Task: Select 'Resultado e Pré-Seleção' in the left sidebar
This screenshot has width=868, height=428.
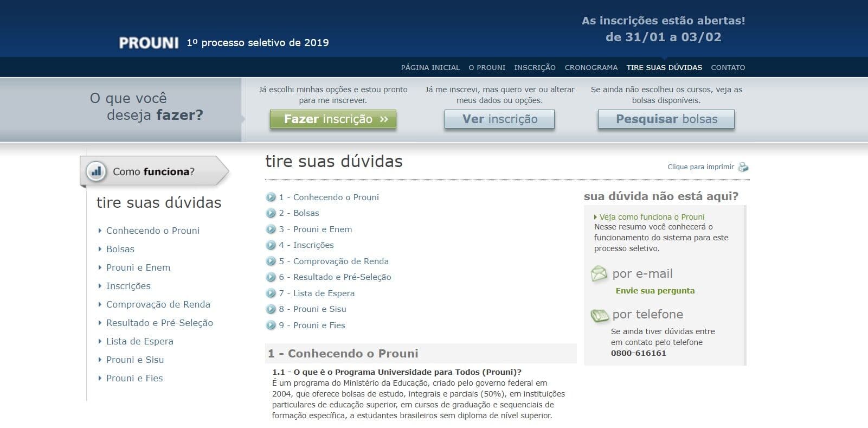Action: coord(160,323)
